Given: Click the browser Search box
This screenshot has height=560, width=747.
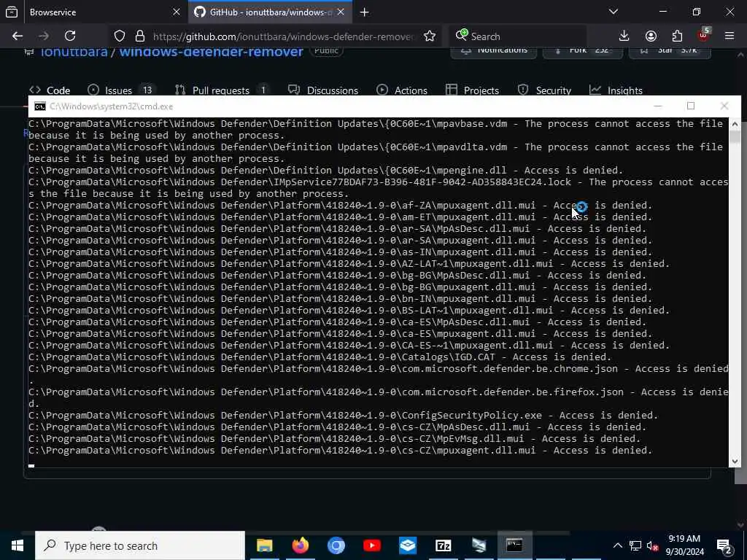Looking at the screenshot, I should (518, 36).
